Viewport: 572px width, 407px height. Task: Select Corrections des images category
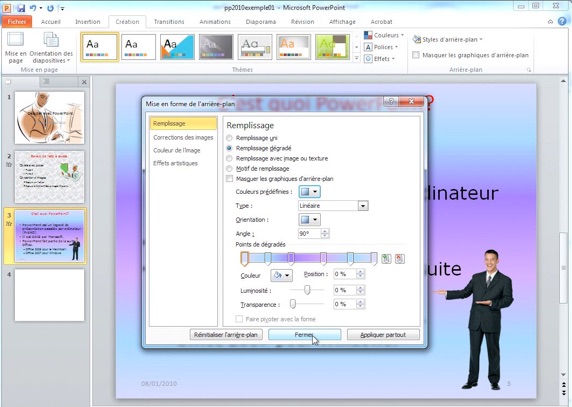pos(183,137)
